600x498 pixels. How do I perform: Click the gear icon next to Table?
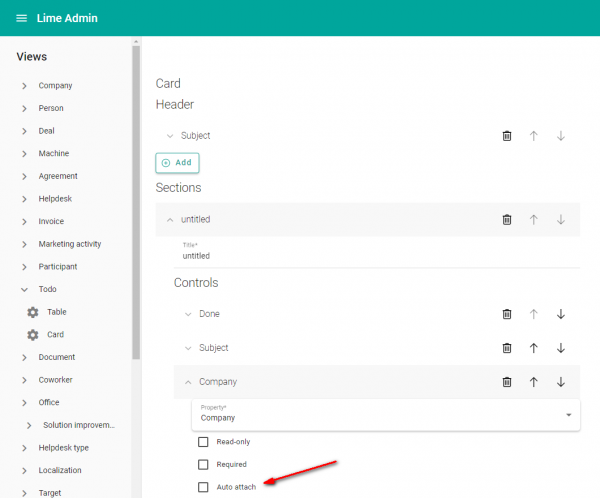coord(32,312)
